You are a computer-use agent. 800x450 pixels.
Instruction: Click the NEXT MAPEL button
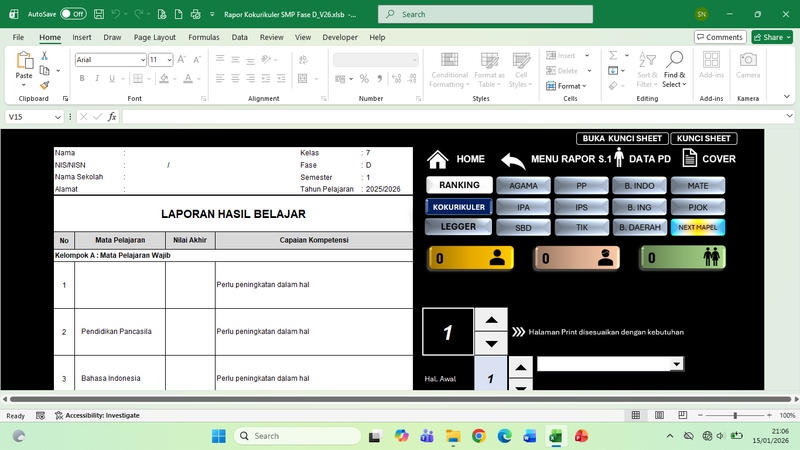(698, 227)
